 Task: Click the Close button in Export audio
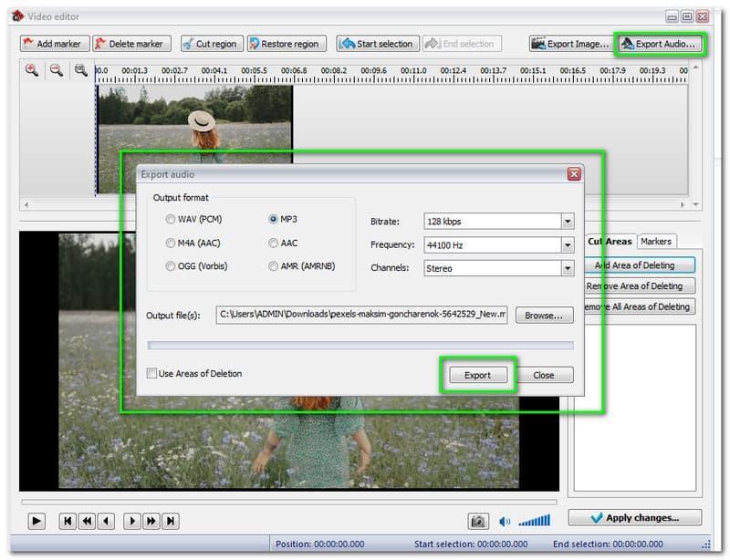click(544, 375)
